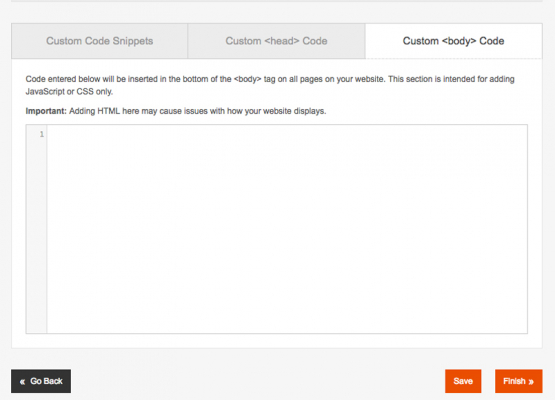This screenshot has height=400, width=555.
Task: Click the "JavaScript or CSS only" text
Action: (69, 92)
